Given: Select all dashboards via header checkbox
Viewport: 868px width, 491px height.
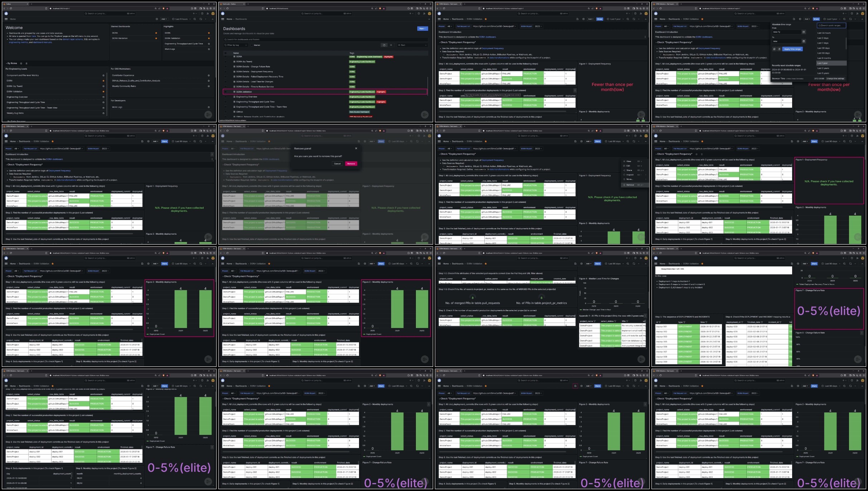Looking at the screenshot, I should [x=226, y=53].
